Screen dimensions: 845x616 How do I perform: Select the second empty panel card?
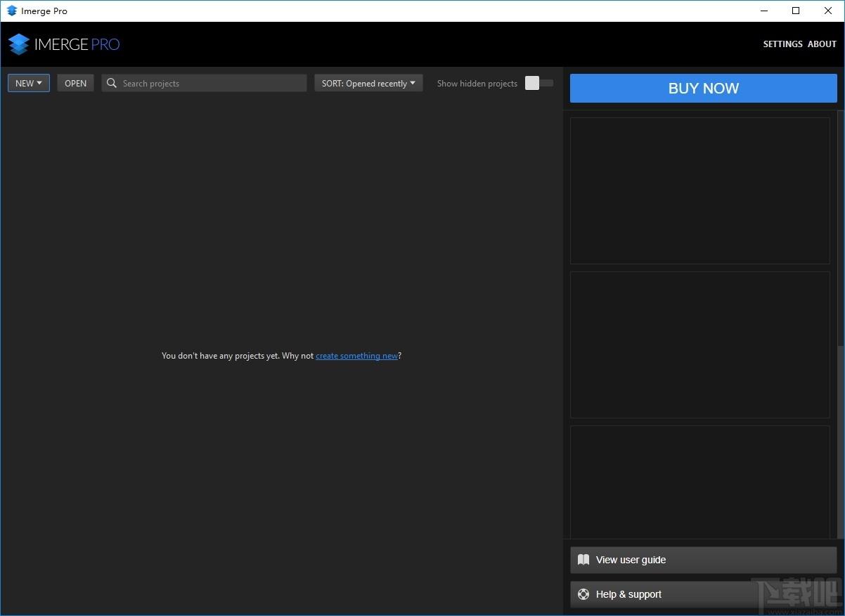pyautogui.click(x=699, y=345)
